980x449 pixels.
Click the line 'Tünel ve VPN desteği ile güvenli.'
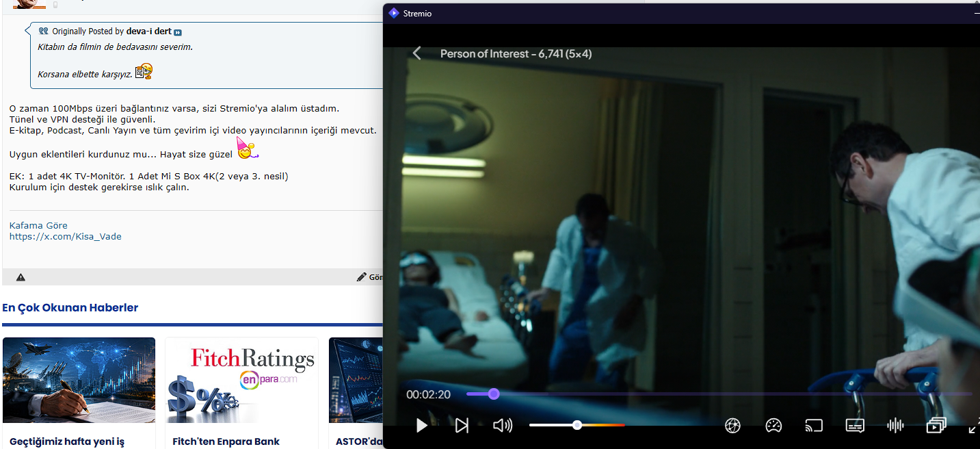point(82,119)
